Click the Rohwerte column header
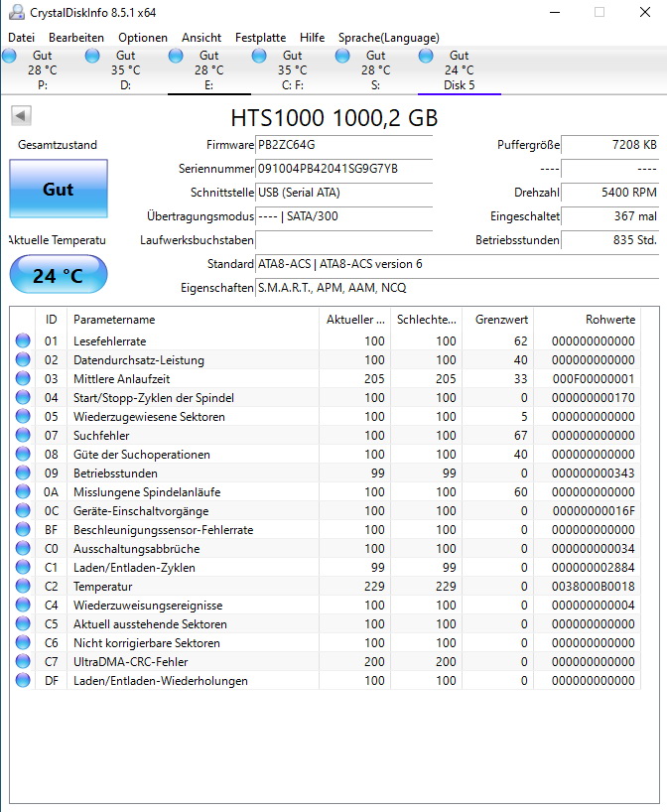This screenshot has height=812, width=667. (x=588, y=319)
